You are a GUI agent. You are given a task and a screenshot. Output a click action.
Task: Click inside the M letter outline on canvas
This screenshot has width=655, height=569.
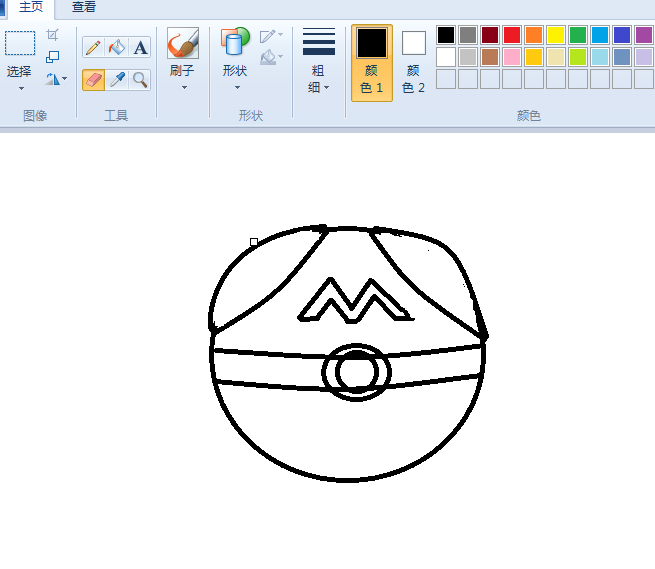click(352, 317)
